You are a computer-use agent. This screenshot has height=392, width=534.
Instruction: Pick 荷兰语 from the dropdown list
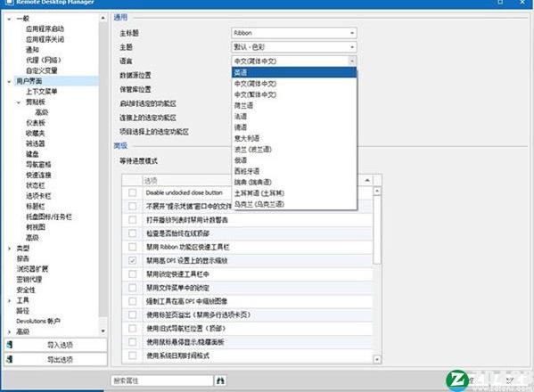(x=294, y=105)
